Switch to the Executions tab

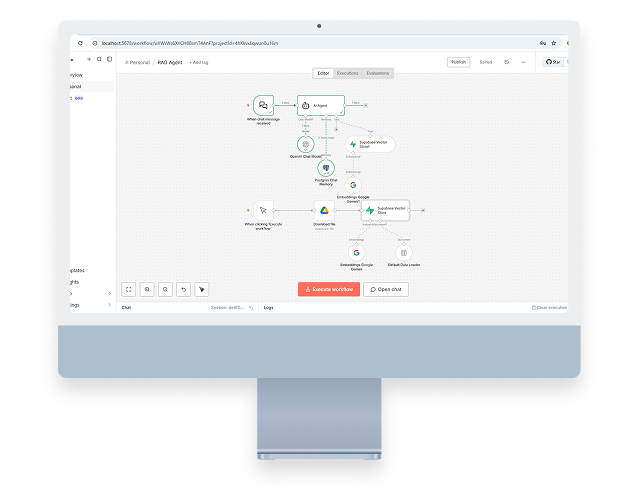pyautogui.click(x=347, y=73)
